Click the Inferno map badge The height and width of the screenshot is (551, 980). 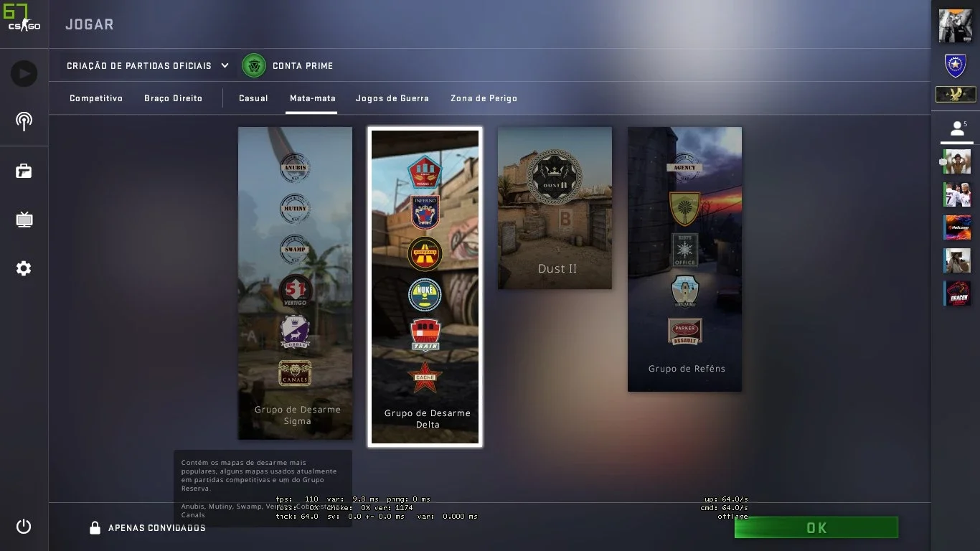click(425, 213)
